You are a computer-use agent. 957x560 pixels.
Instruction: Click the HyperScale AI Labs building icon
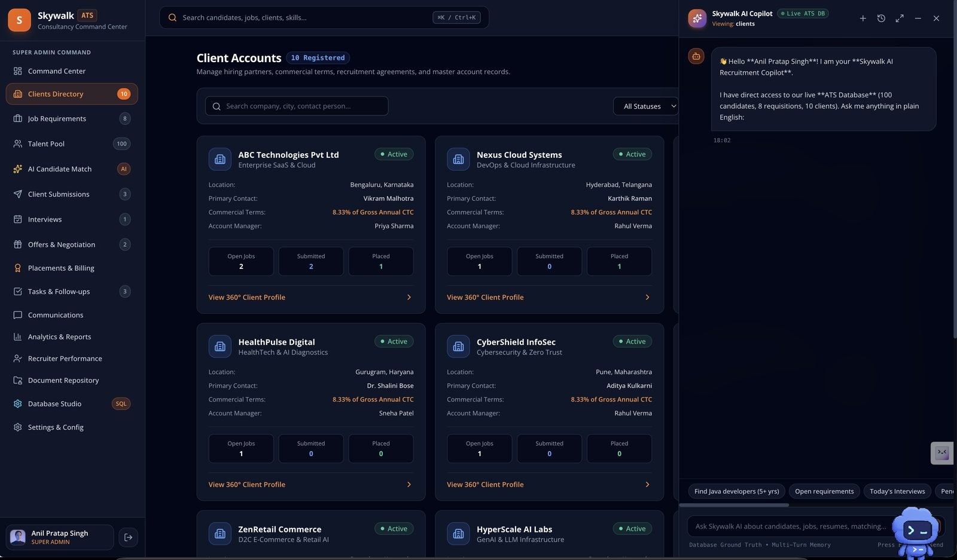[458, 534]
